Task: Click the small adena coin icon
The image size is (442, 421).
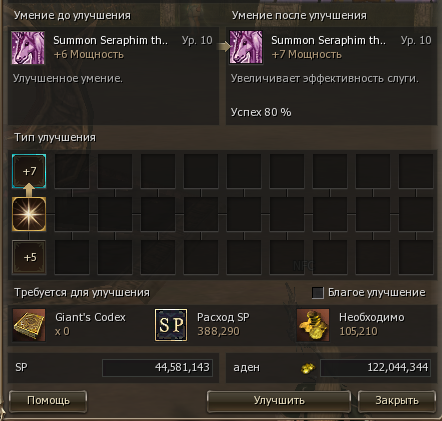Action: click(x=308, y=368)
